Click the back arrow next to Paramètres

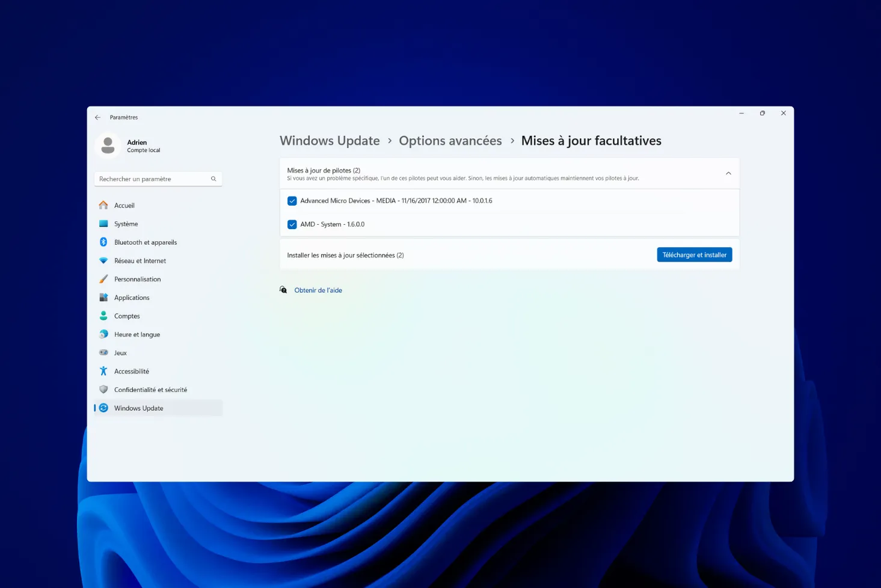(97, 117)
